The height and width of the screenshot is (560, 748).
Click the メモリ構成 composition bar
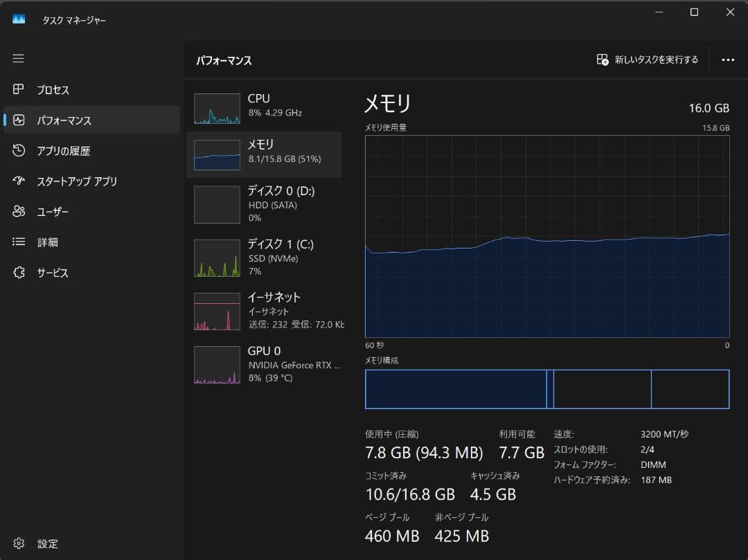pos(546,389)
